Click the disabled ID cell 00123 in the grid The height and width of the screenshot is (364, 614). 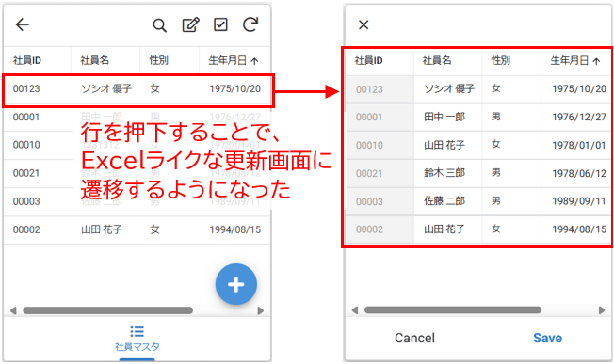pos(380,89)
